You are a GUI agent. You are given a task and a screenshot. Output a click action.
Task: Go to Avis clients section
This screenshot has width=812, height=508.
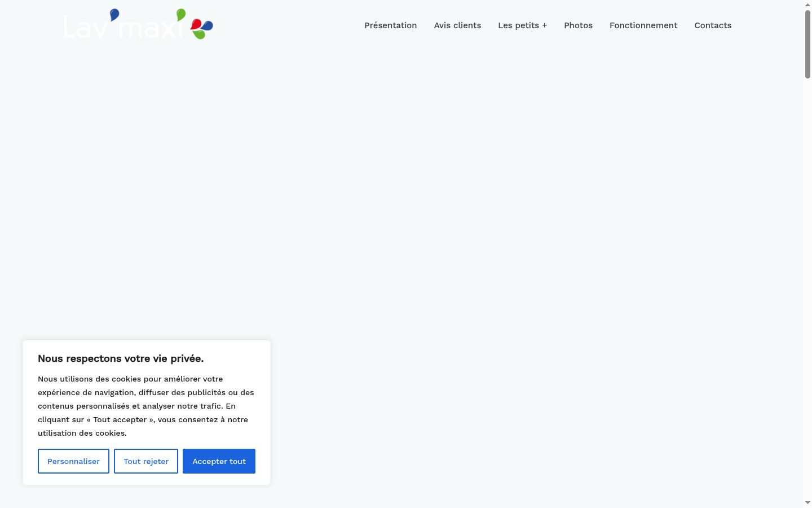coord(457,25)
